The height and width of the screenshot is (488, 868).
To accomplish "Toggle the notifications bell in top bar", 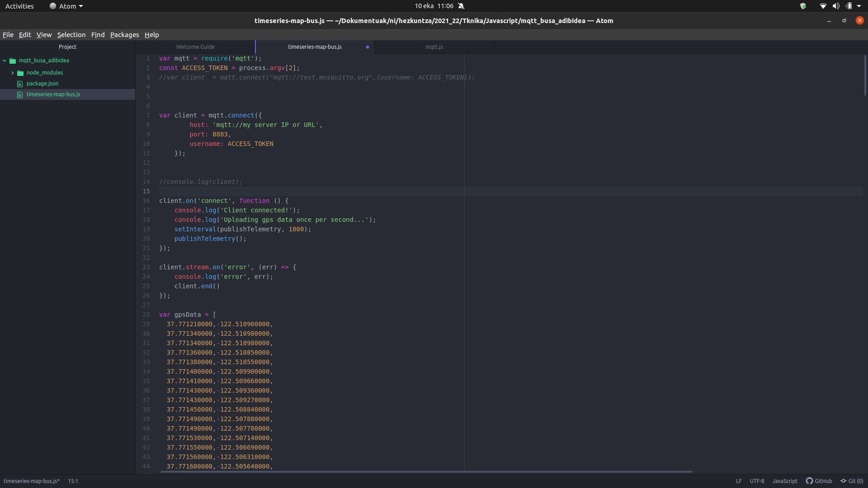I will [461, 6].
